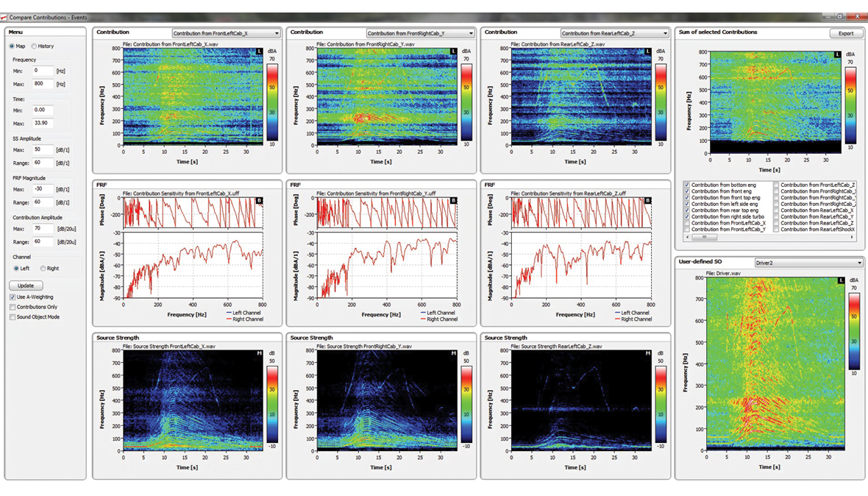Uncheck Contribution from bottom eng
The width and height of the screenshot is (868, 496).
[687, 185]
